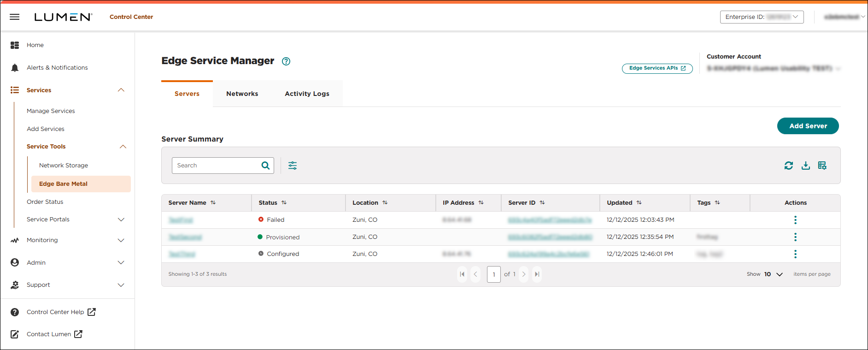Open the first server name link
Image resolution: width=868 pixels, height=350 pixels.
click(x=181, y=220)
